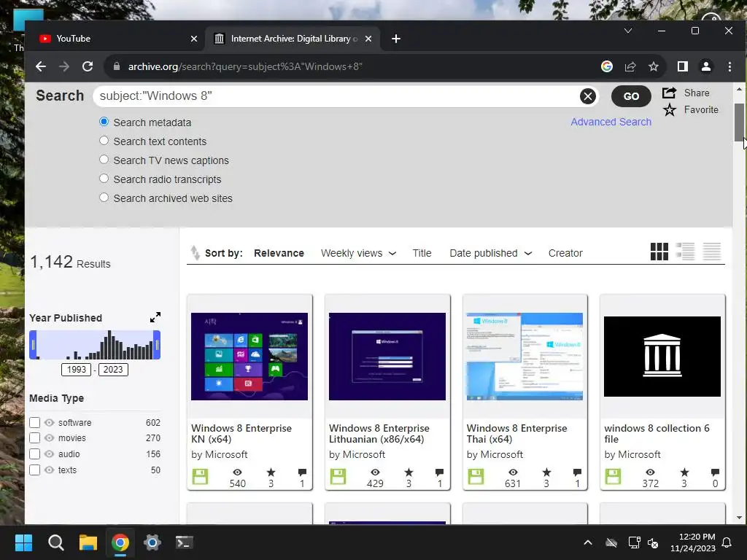Screen dimensions: 747x560
Task: Toggle eye icon next to texts
Action: (49, 470)
